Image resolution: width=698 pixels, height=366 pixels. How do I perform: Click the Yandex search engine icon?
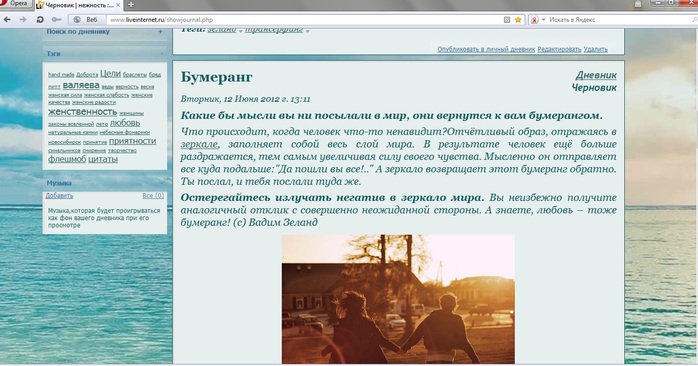tap(535, 20)
